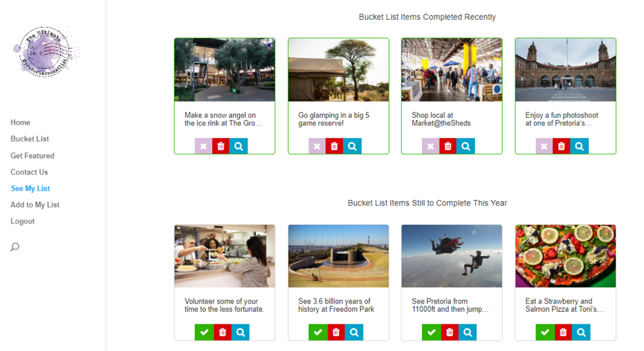Delete the Strawberry and Salmon Pizza item
Viewport: 644px width, 351px height.
[563, 332]
